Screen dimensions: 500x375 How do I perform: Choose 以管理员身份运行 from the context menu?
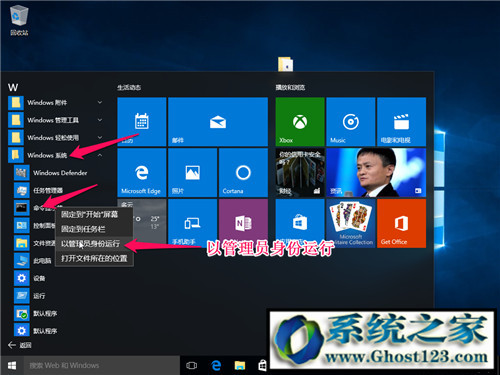pyautogui.click(x=94, y=244)
